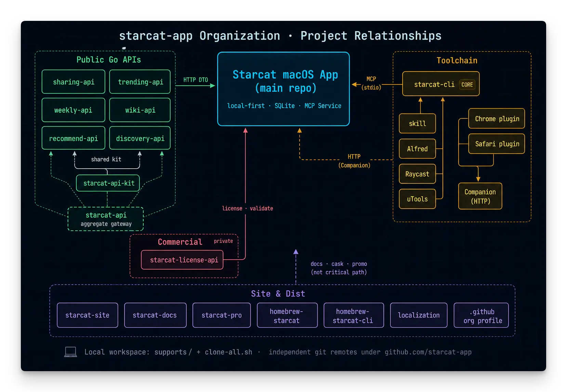Click the "Commercial" group heading
The height and width of the screenshot is (392, 567).
180,242
